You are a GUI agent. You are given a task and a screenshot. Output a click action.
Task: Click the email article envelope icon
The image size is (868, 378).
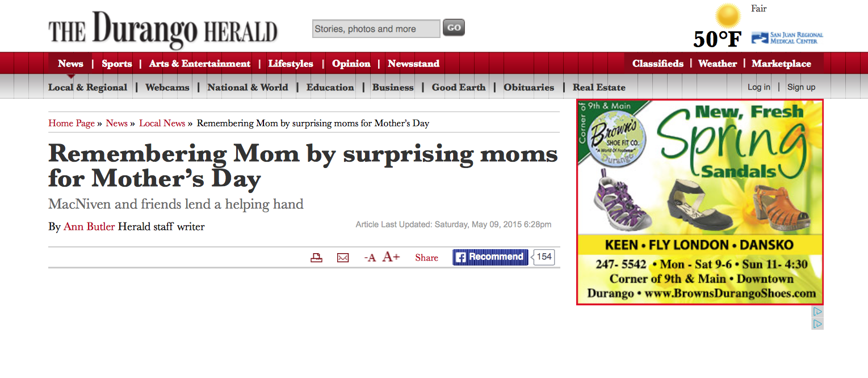click(x=343, y=258)
